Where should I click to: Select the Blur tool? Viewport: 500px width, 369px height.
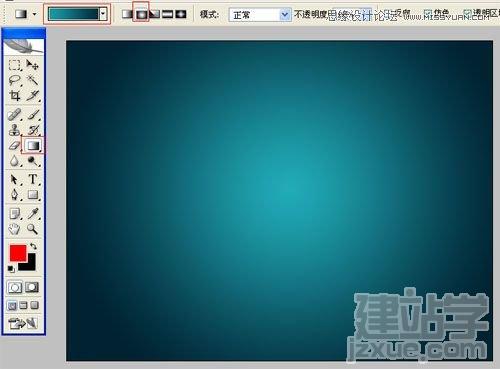tap(15, 161)
